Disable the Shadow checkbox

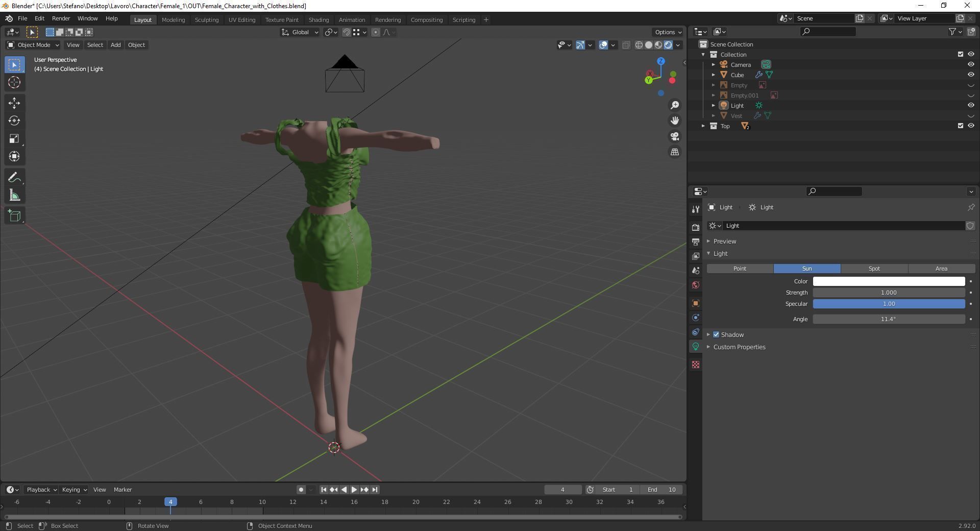click(716, 335)
